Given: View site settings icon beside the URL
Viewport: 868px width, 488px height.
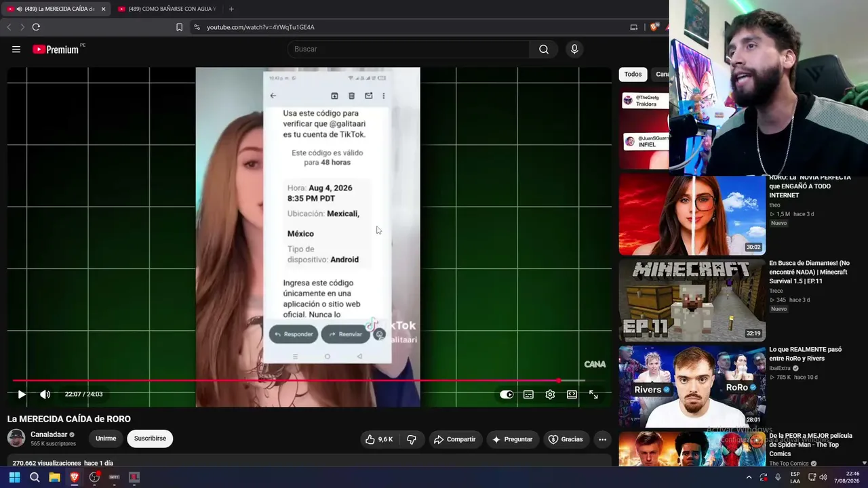Looking at the screenshot, I should click(x=197, y=27).
